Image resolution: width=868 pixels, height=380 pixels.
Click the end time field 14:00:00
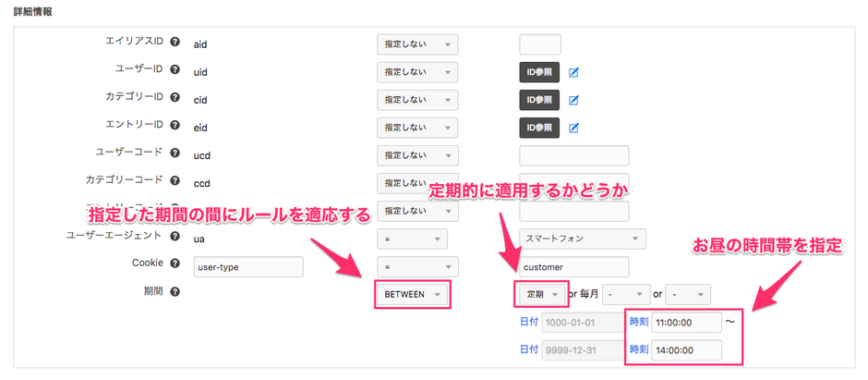coord(686,350)
